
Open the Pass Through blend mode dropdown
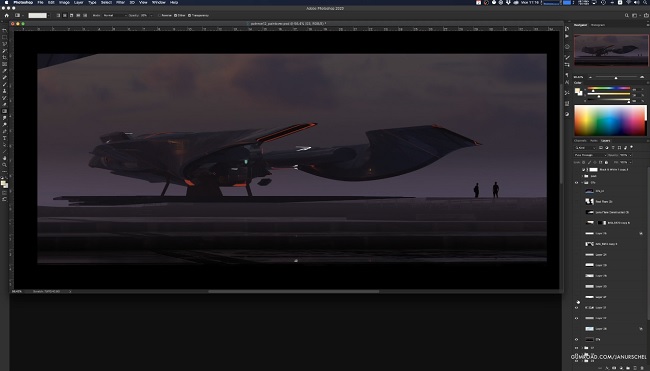point(590,155)
